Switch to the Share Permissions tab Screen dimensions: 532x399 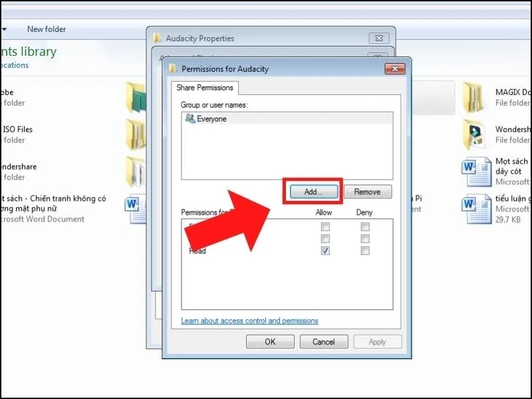[204, 88]
